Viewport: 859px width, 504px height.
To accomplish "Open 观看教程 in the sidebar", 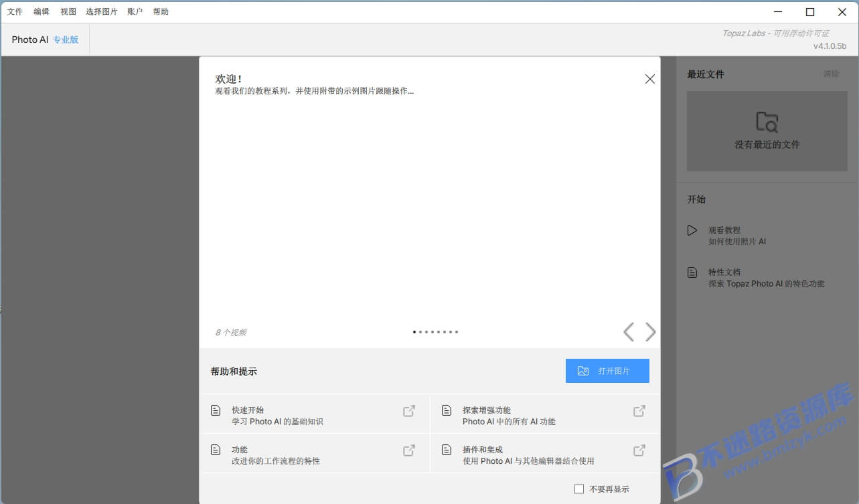I will point(737,236).
